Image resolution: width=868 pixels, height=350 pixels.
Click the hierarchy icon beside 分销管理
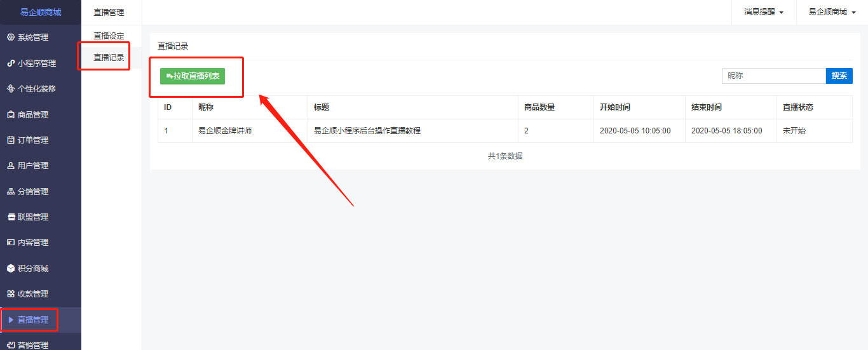click(x=10, y=192)
